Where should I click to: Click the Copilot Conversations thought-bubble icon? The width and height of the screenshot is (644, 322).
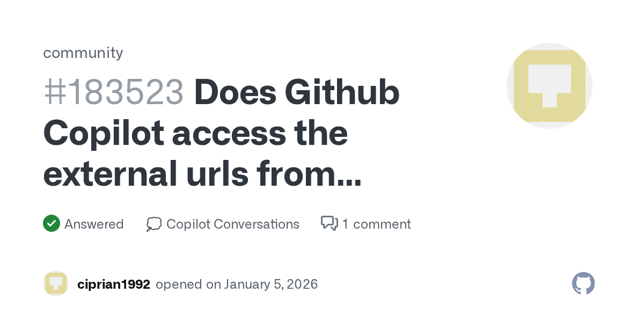(x=153, y=224)
